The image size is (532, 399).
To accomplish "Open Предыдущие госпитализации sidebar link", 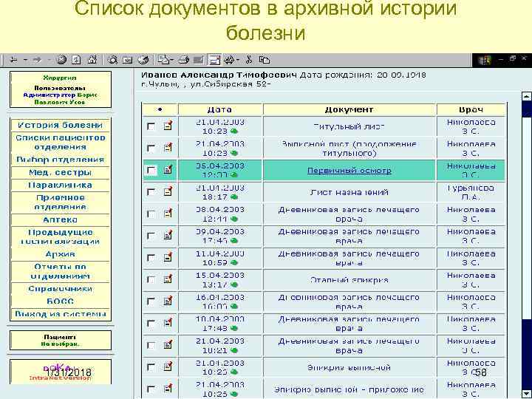I will coord(60,237).
